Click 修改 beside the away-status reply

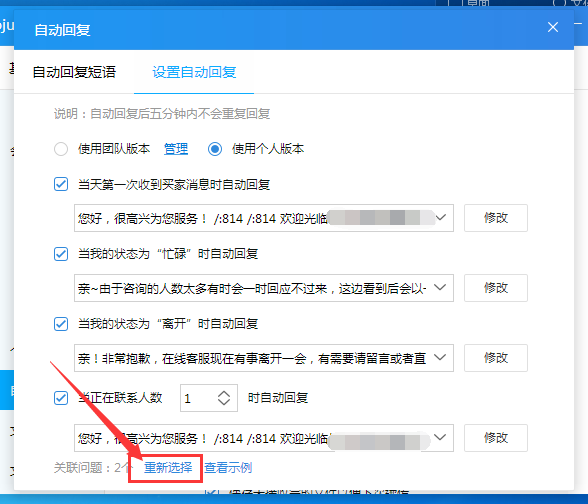496,358
